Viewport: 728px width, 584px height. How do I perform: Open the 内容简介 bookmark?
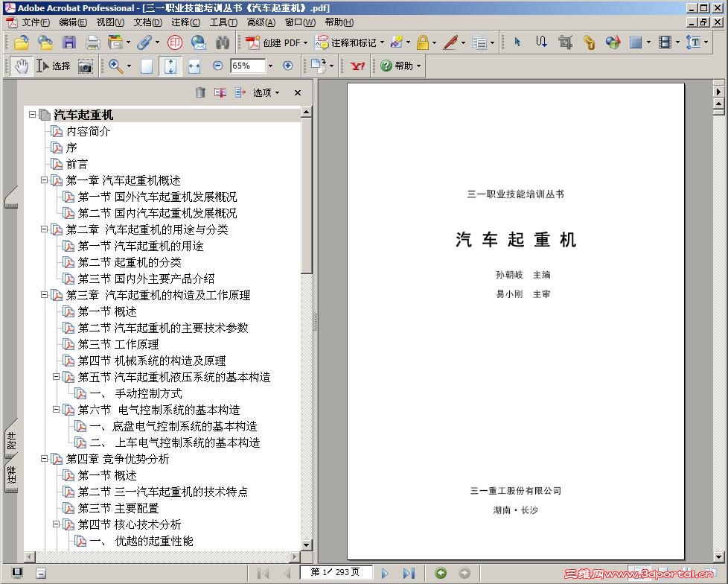pyautogui.click(x=89, y=131)
